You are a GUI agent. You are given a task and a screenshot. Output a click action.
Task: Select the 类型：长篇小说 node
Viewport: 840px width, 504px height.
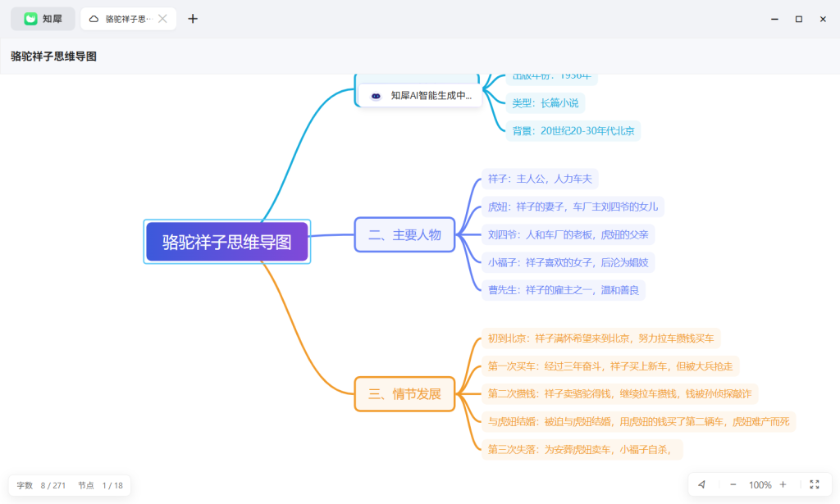tap(546, 102)
